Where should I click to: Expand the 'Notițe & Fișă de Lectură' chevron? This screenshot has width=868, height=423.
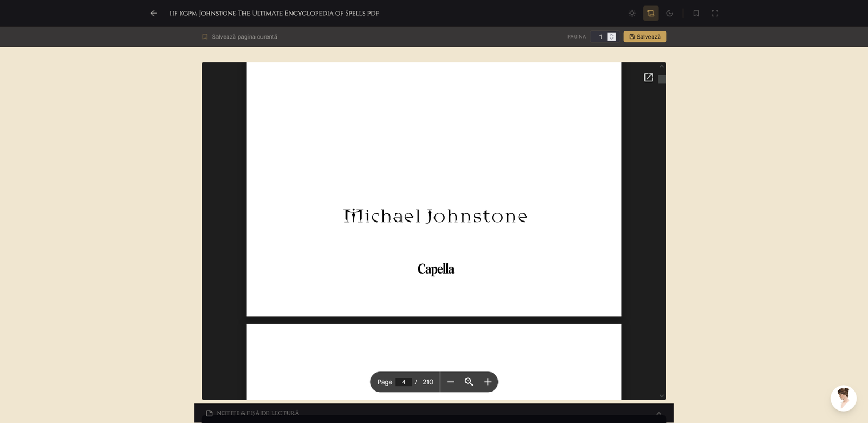point(659,413)
